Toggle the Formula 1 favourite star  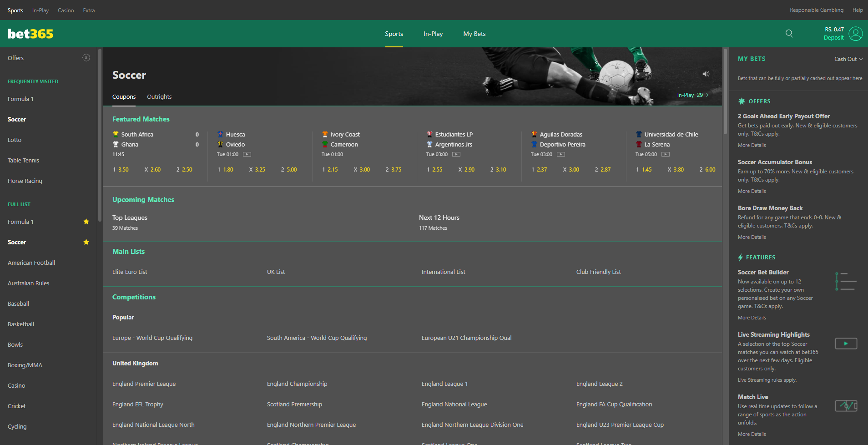tap(86, 222)
